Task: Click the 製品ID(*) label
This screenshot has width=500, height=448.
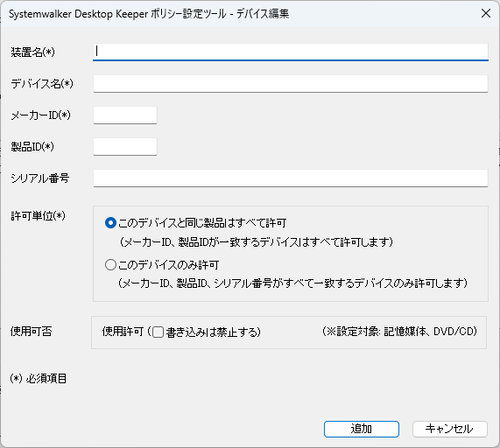Action: pos(32,147)
